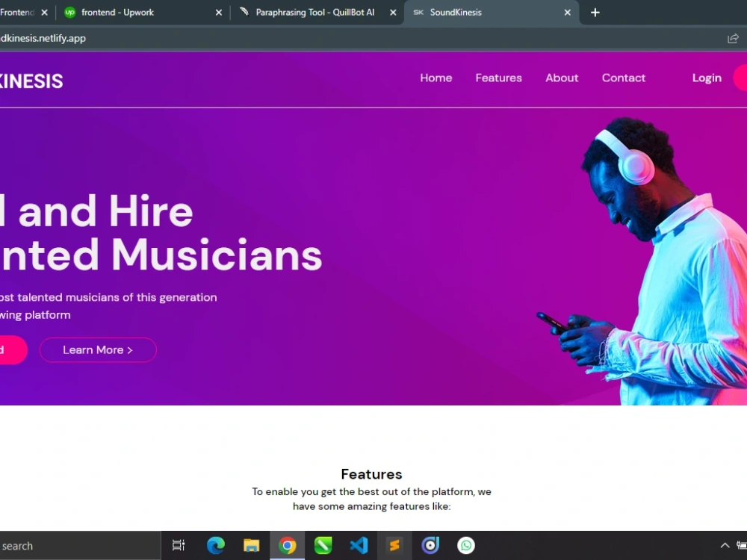747x560 pixels.
Task: Click the Task View icon in the taskbar
Action: (x=179, y=545)
